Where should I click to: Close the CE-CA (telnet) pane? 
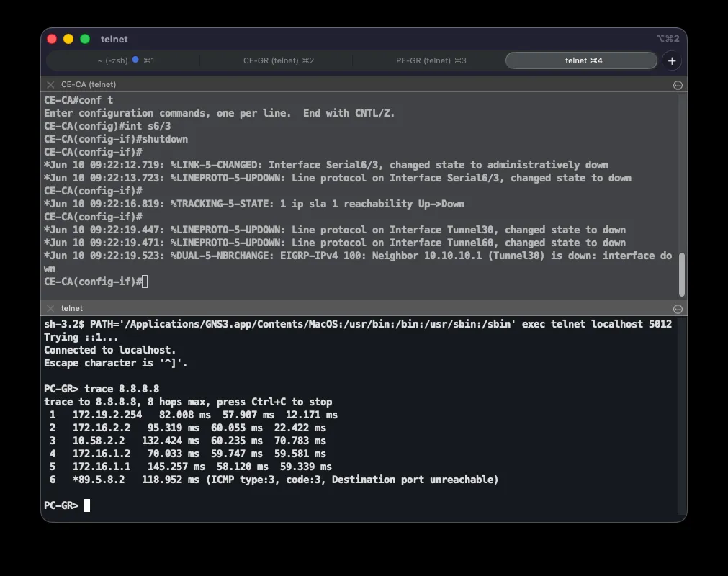tap(50, 84)
